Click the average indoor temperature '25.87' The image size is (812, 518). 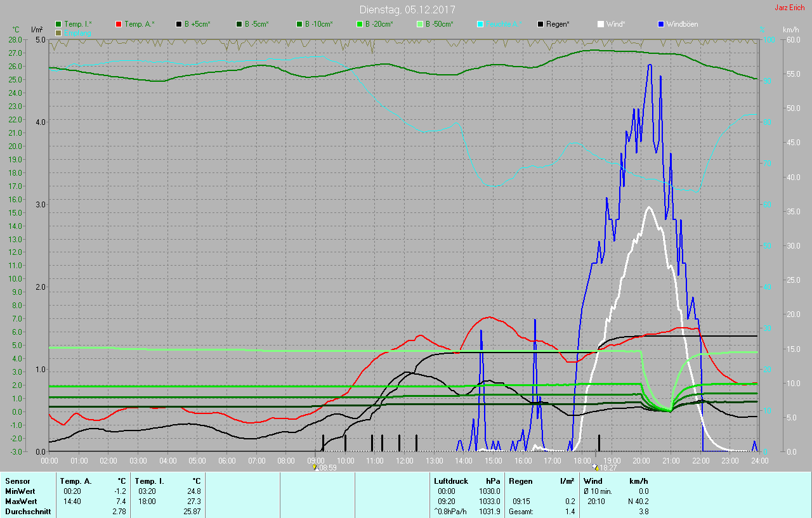pos(192,512)
